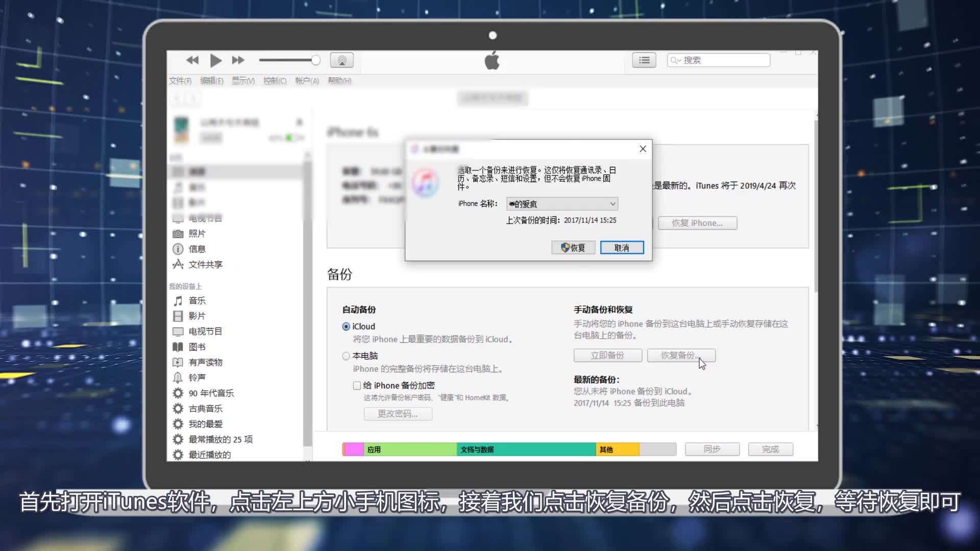Select the 本电脑 backup radio button
The height and width of the screenshot is (551, 980).
click(346, 356)
